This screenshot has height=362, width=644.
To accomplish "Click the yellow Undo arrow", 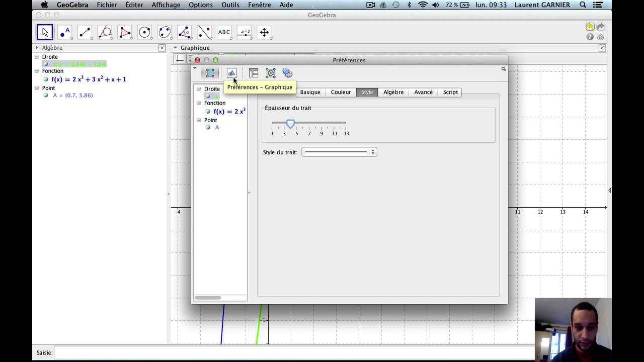I will [x=590, y=27].
